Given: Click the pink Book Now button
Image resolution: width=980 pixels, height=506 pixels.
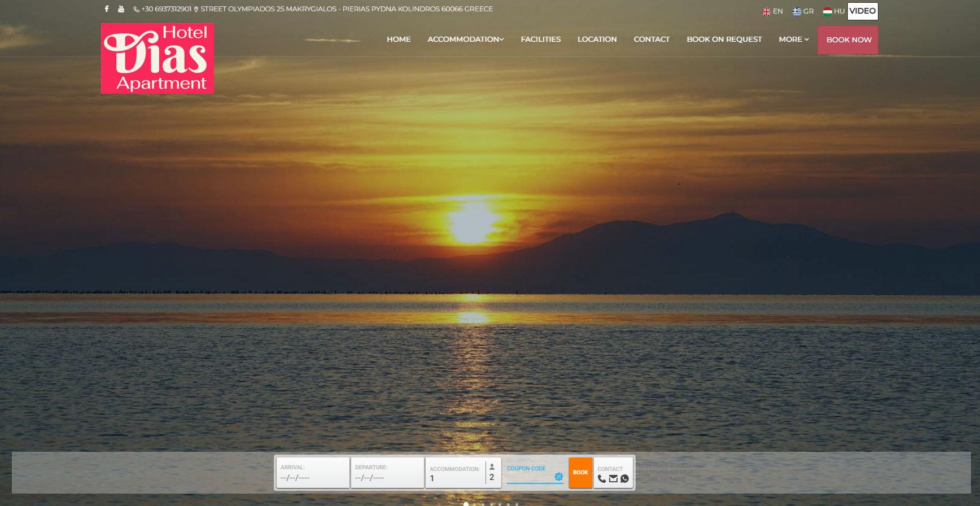Looking at the screenshot, I should click(x=848, y=40).
